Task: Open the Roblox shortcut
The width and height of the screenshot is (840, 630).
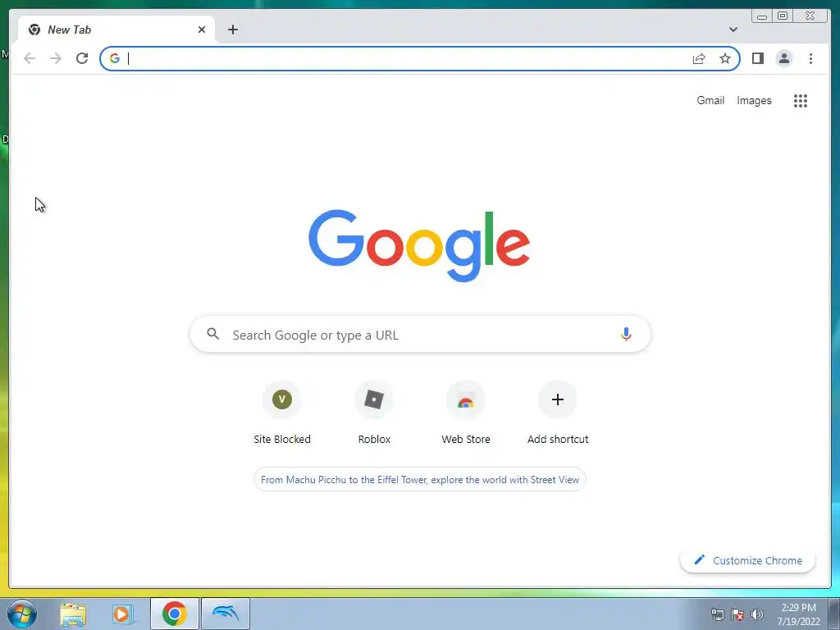Action: [374, 413]
